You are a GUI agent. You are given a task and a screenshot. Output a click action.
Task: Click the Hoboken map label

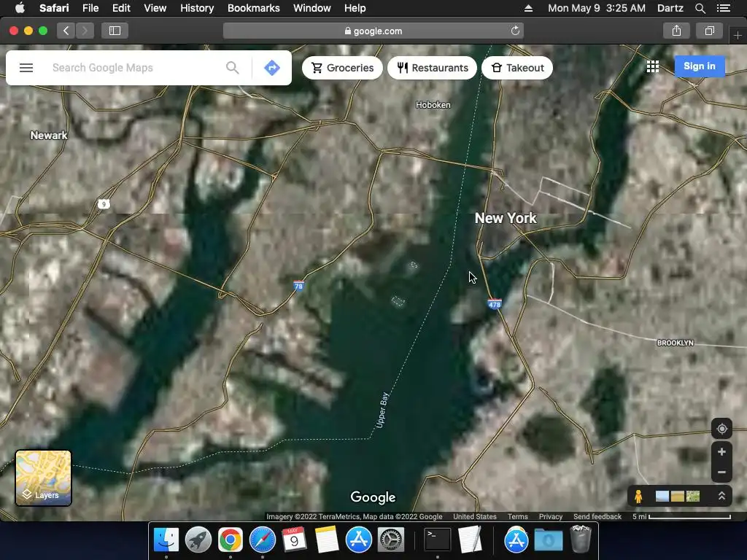pos(433,105)
